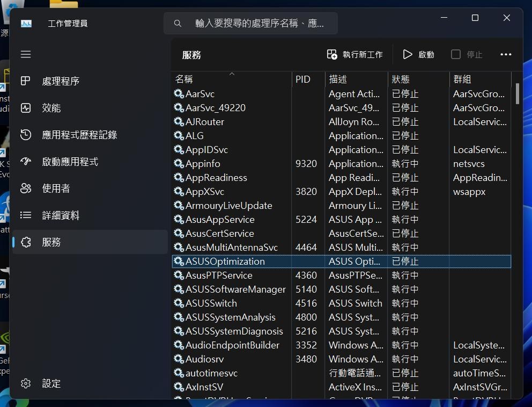Sort by Status (狀態) column header
Viewport: 532px width, 407px height.
tap(419, 79)
